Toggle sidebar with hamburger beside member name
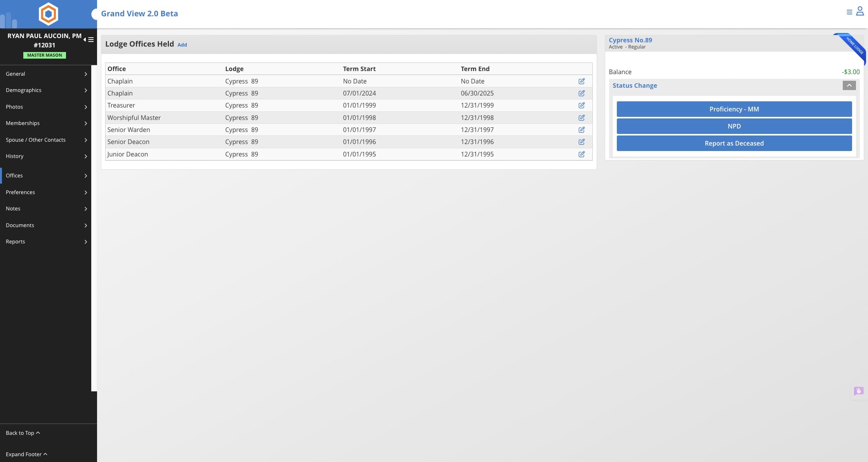Viewport: 868px width, 462px height. click(x=90, y=40)
